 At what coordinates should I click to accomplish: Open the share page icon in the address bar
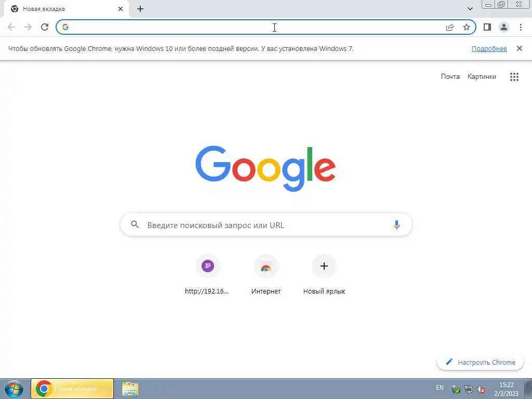450,27
